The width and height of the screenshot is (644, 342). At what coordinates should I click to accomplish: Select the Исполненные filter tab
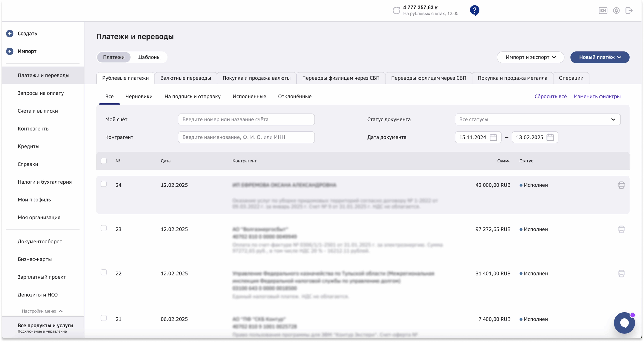(249, 97)
